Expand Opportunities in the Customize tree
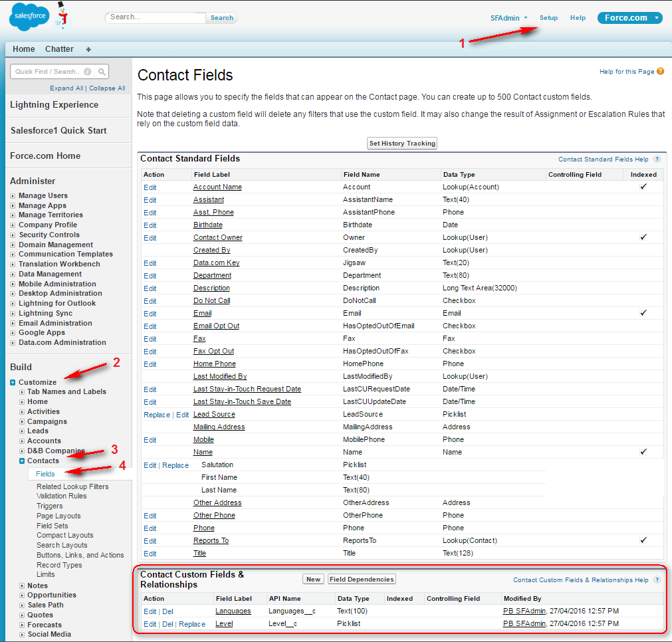 (x=21, y=595)
